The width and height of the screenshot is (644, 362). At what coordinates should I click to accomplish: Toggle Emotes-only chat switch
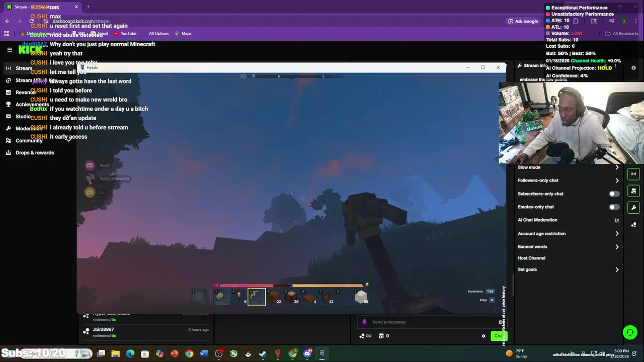(614, 207)
